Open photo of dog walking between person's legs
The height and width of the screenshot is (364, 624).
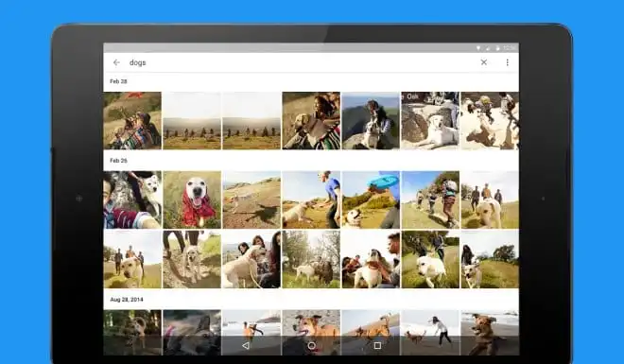(192, 259)
